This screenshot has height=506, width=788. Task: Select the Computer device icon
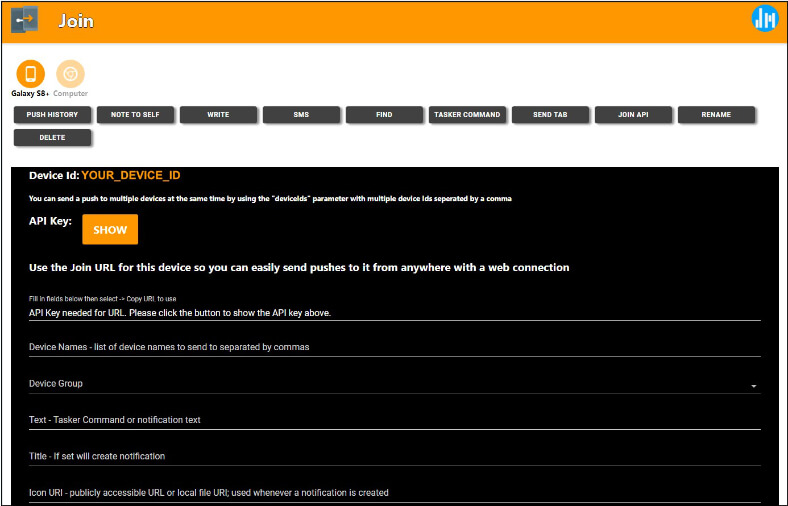pyautogui.click(x=70, y=74)
